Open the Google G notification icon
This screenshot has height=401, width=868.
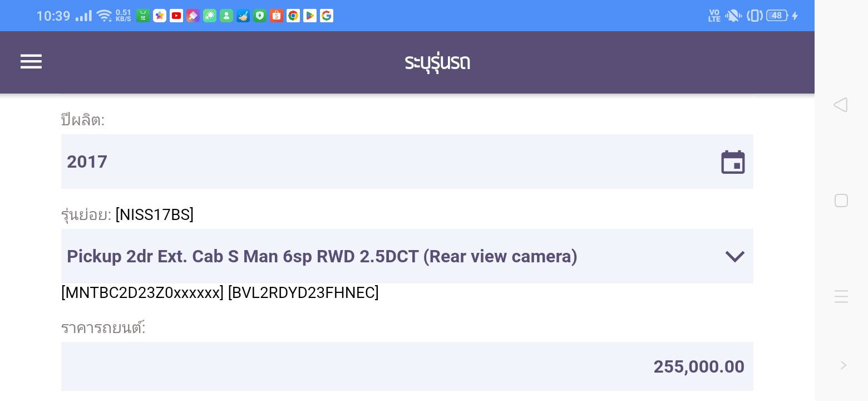pyautogui.click(x=327, y=16)
